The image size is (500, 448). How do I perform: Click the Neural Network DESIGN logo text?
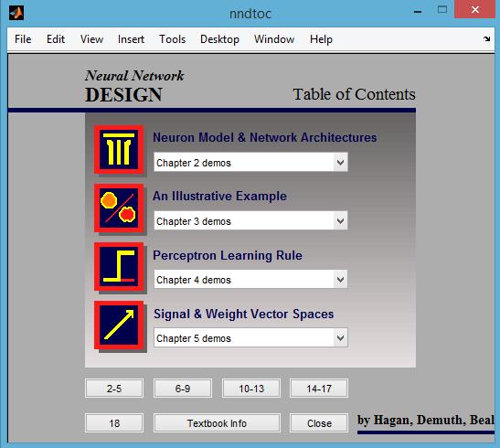click(134, 86)
